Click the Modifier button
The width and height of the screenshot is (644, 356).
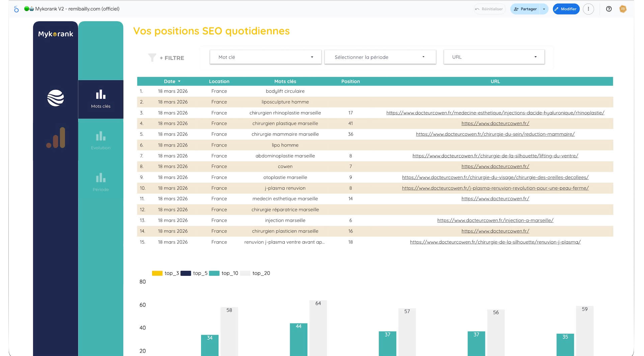[x=566, y=9]
